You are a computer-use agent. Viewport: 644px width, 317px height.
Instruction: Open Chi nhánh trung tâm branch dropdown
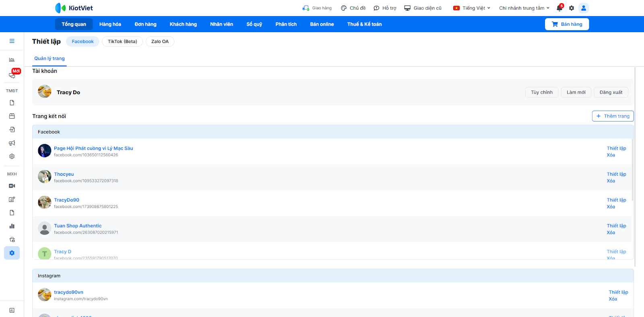(524, 8)
